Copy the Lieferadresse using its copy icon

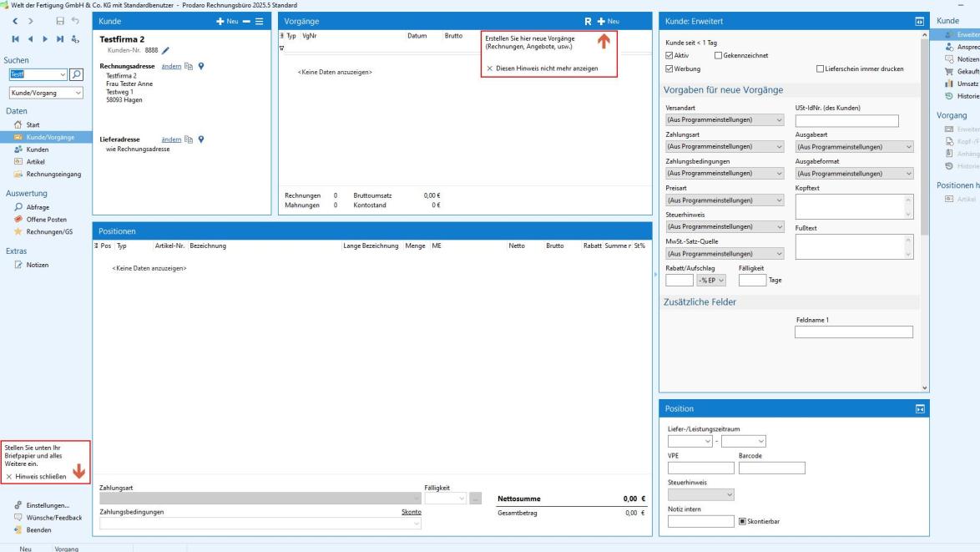(x=189, y=139)
